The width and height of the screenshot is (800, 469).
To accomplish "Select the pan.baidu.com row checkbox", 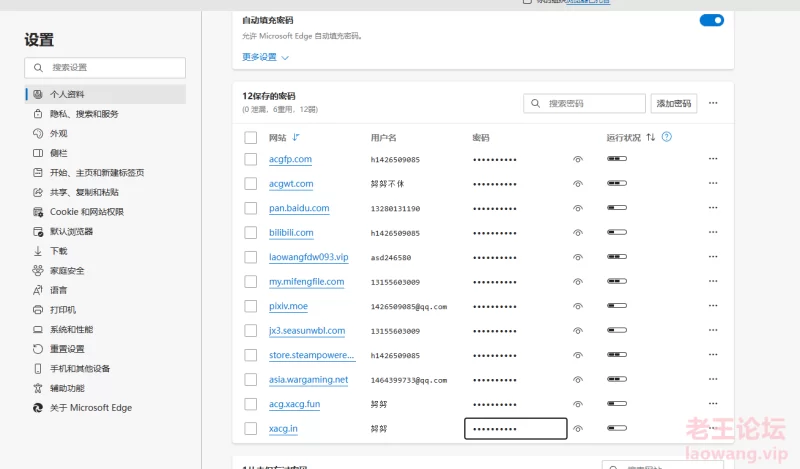I will tap(251, 208).
